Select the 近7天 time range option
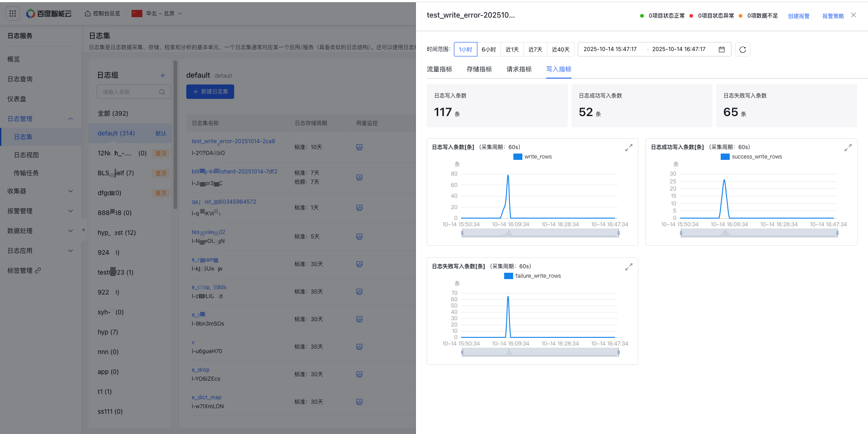The height and width of the screenshot is (434, 868). click(x=535, y=50)
